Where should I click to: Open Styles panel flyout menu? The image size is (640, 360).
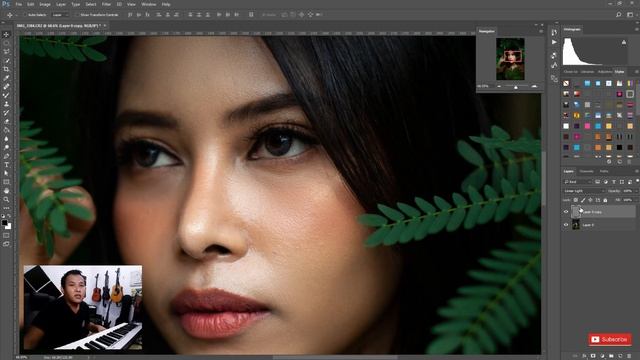637,72
